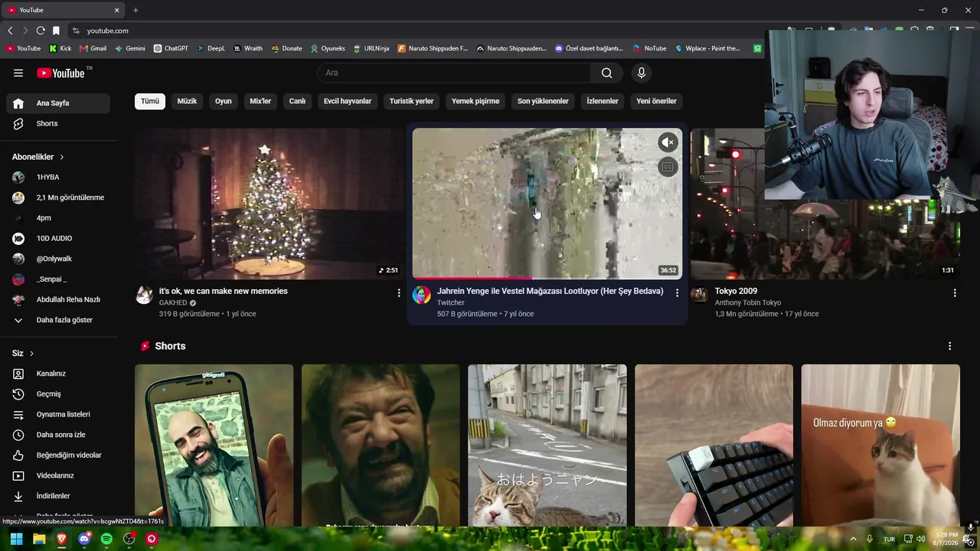980x551 pixels.
Task: Open Spotify from the taskbar
Action: [106, 539]
